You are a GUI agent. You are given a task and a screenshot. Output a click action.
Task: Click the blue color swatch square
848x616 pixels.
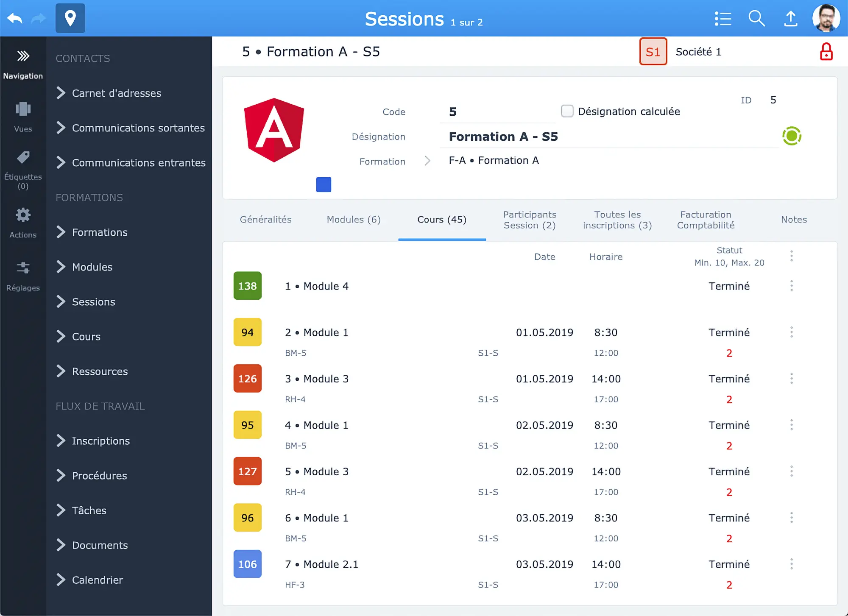(324, 184)
